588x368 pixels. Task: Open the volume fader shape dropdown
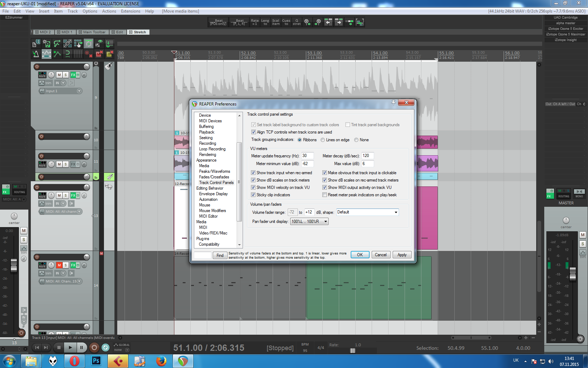(x=367, y=212)
